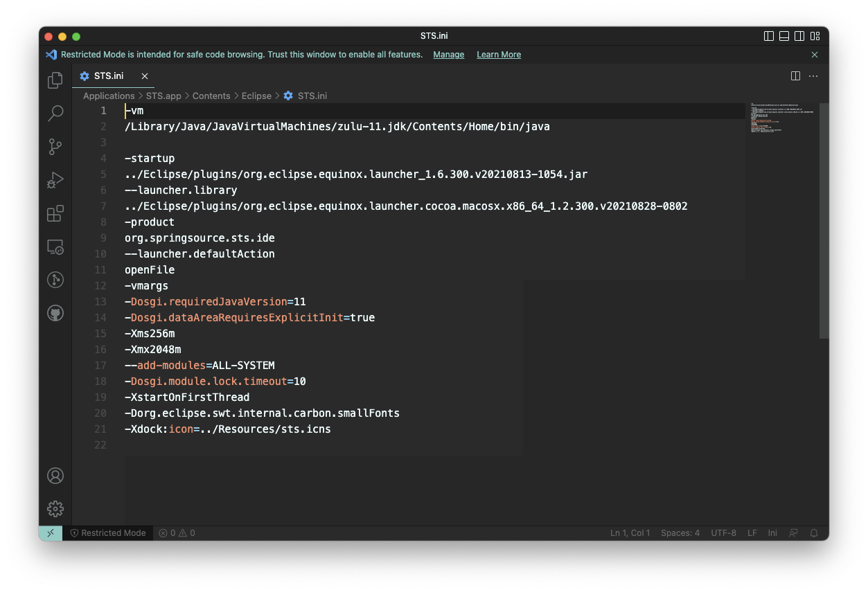
Task: Open the Explorer view in activity bar
Action: coord(55,80)
